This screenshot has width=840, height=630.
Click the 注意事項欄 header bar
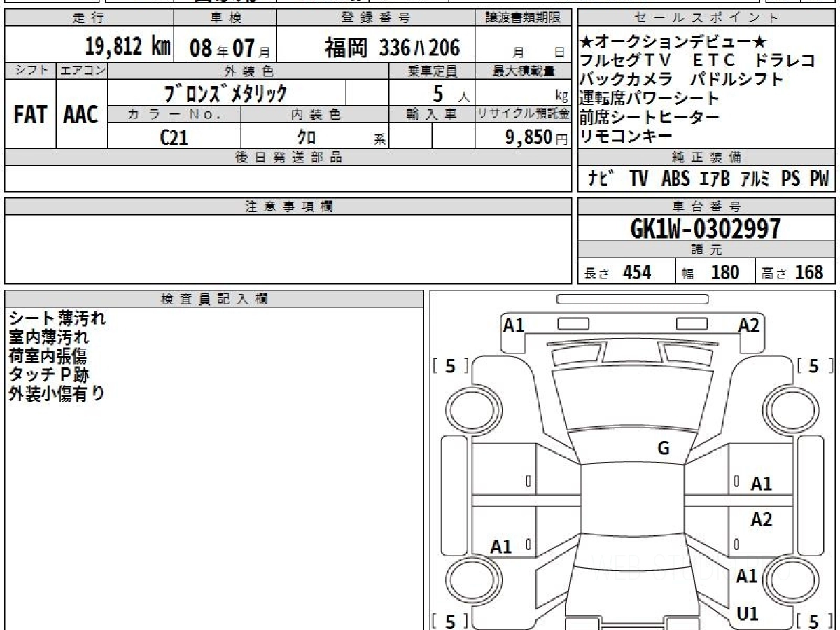point(288,206)
